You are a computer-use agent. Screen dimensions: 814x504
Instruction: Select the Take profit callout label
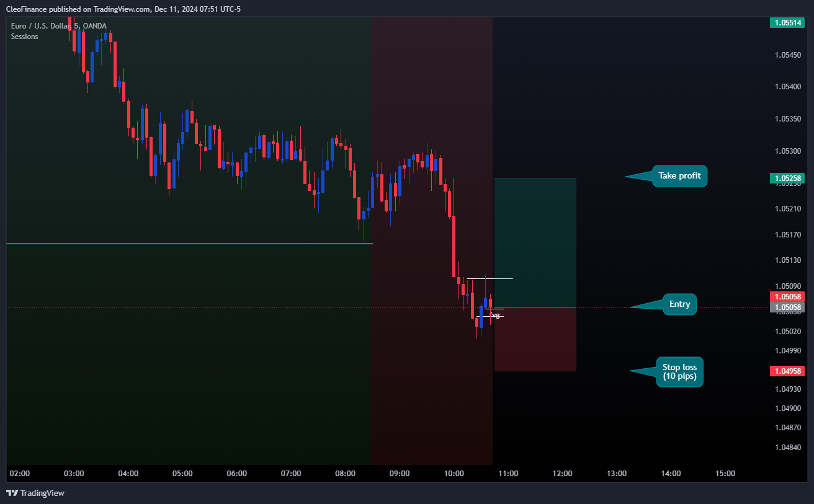click(x=679, y=176)
